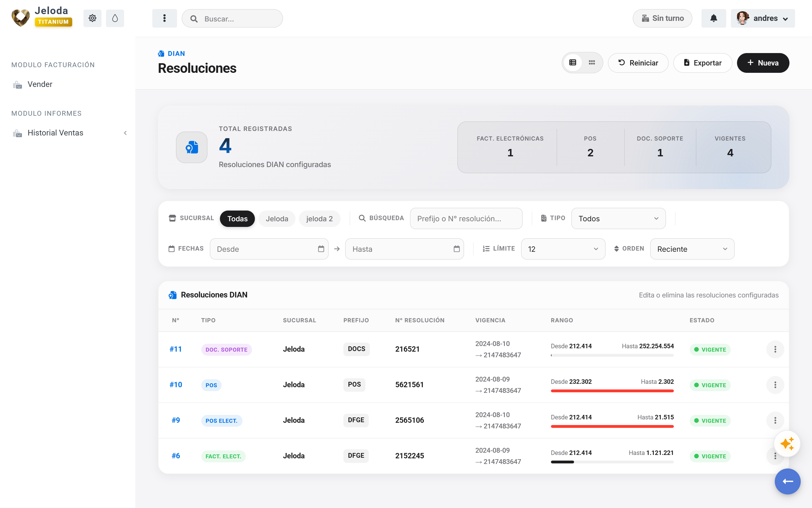Screen dimensions: 812x508
Task: Switch to grid card view
Action: 592,63
